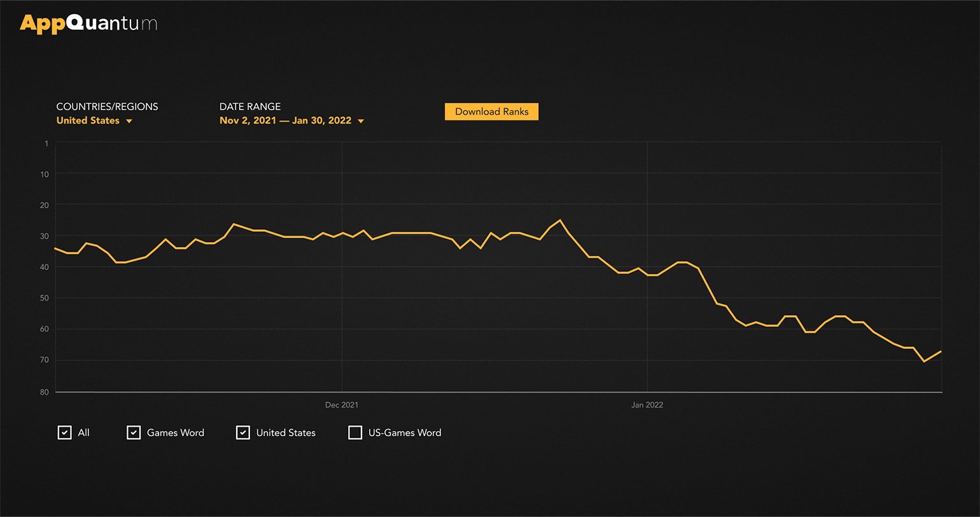Click the Dec 2021 x-axis label

tap(342, 405)
